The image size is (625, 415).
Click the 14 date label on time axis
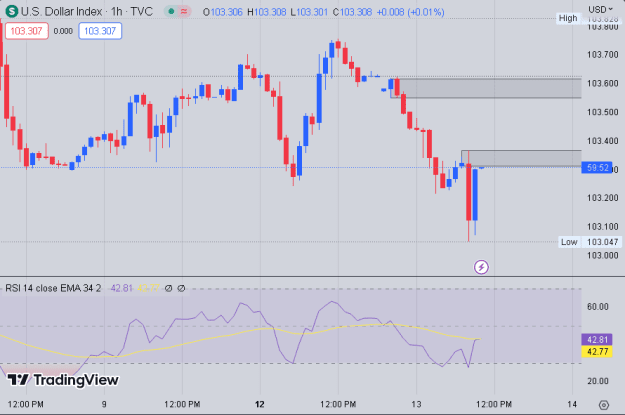pyautogui.click(x=572, y=404)
